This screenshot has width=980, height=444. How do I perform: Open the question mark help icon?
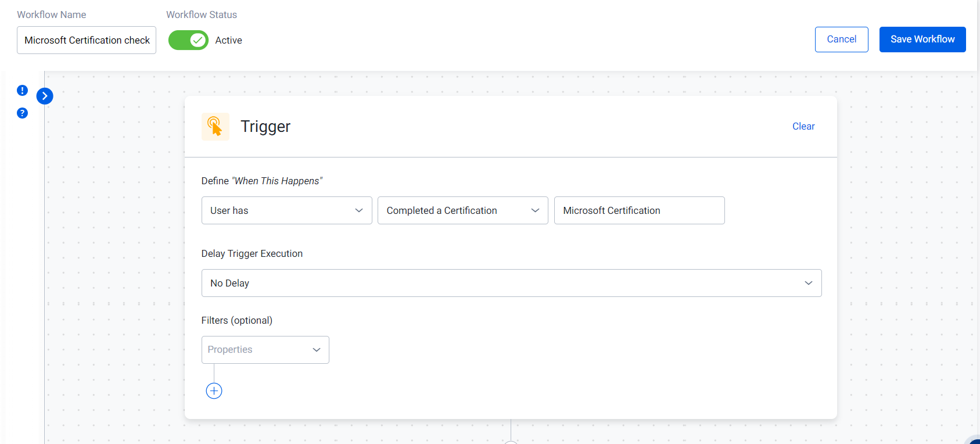tap(22, 113)
